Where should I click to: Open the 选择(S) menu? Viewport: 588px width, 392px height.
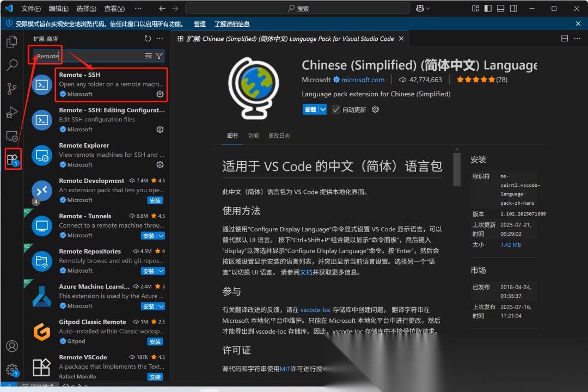tap(86, 9)
